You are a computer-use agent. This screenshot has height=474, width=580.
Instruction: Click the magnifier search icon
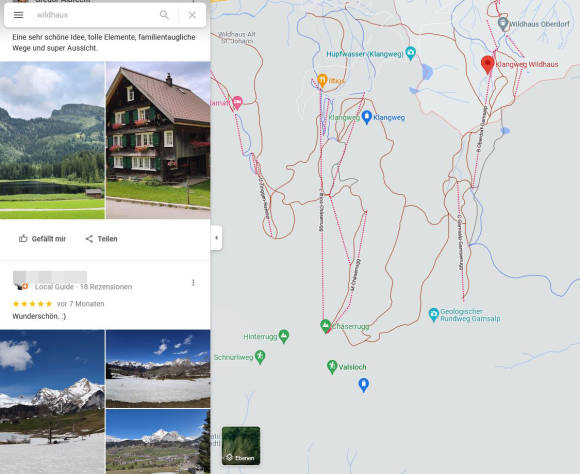click(164, 15)
